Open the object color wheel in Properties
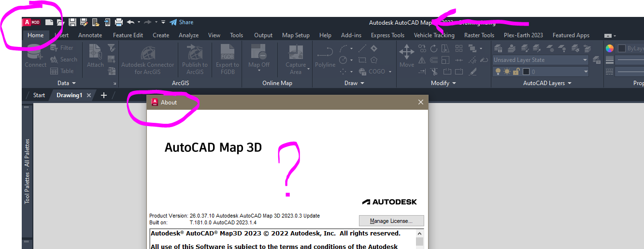This screenshot has height=249, width=644. click(x=610, y=48)
